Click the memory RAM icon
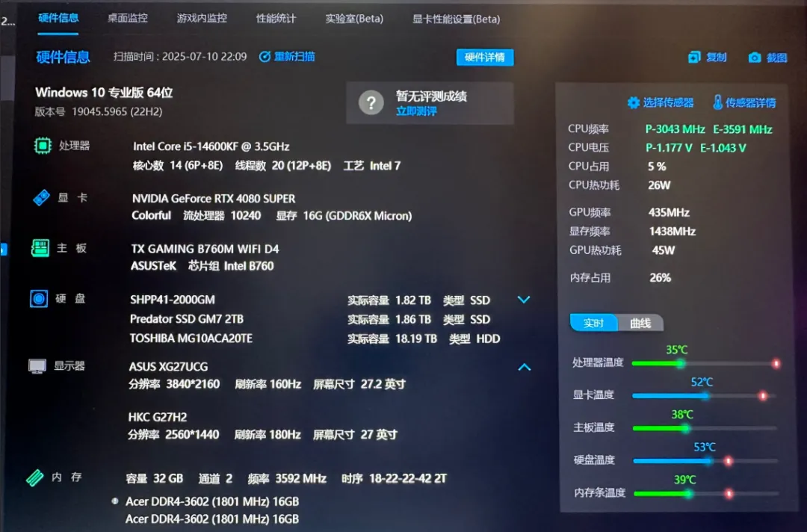This screenshot has width=807, height=532. 35,477
